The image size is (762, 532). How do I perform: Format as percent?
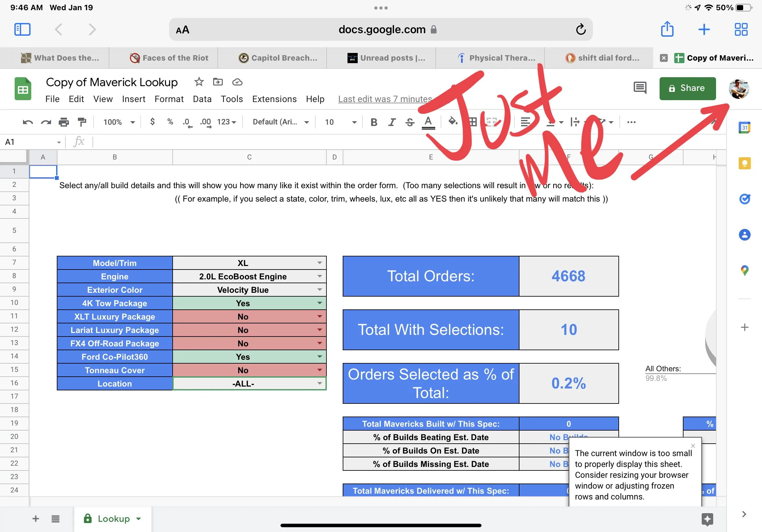(170, 122)
